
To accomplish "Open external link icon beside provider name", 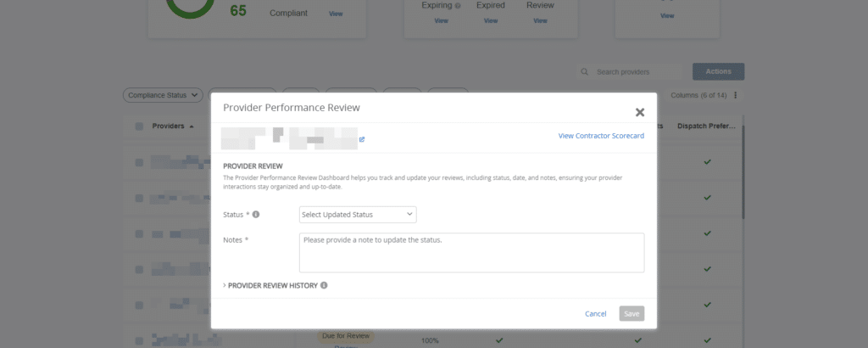I will (x=362, y=138).
